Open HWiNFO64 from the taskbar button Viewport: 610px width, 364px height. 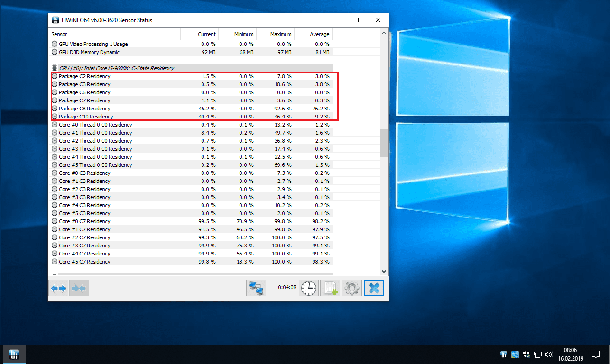[x=14, y=355]
